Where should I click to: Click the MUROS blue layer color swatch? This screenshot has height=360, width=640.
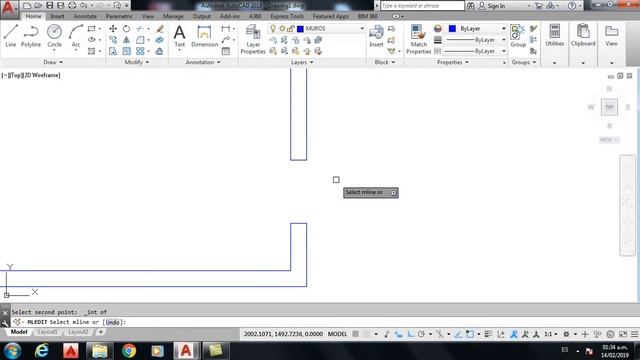[300, 29]
